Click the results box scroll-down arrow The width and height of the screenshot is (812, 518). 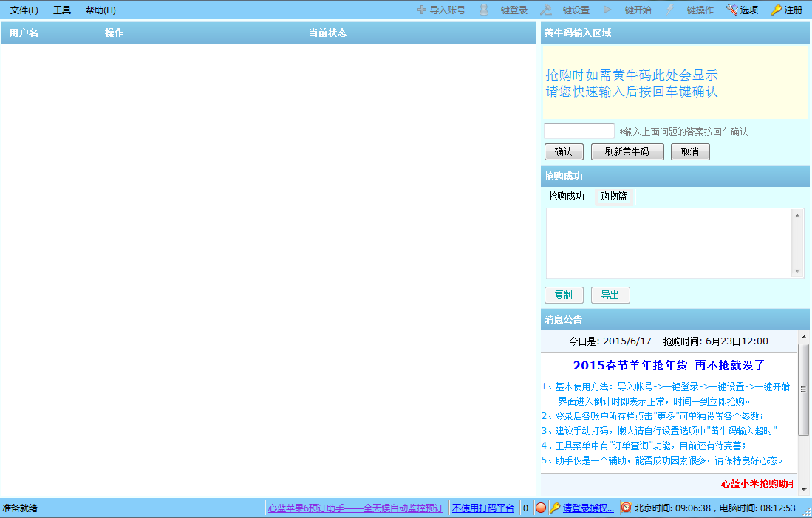tap(797, 271)
